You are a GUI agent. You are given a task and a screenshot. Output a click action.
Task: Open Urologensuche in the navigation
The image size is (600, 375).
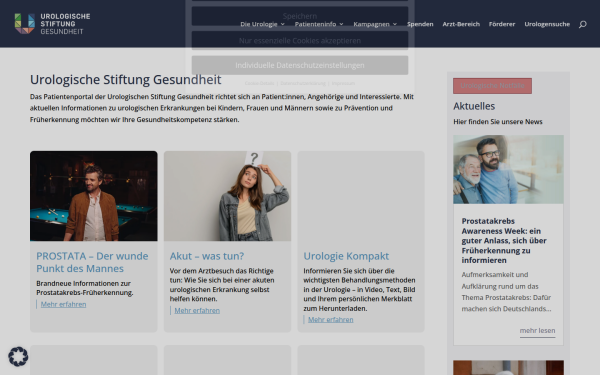coord(547,24)
